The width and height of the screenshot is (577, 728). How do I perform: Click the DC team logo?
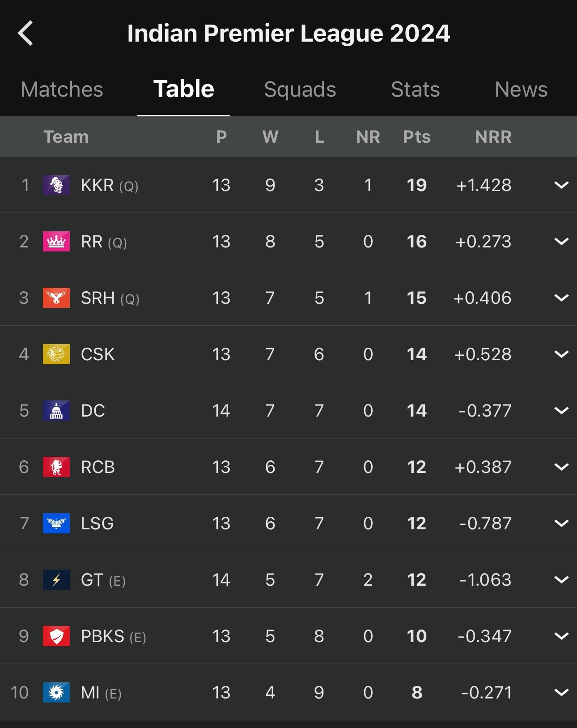(56, 410)
